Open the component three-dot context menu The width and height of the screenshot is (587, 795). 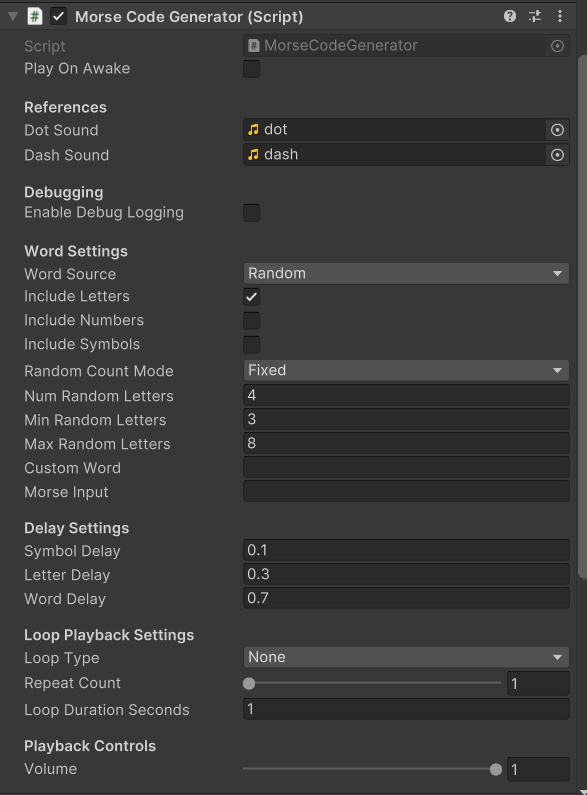pos(560,16)
